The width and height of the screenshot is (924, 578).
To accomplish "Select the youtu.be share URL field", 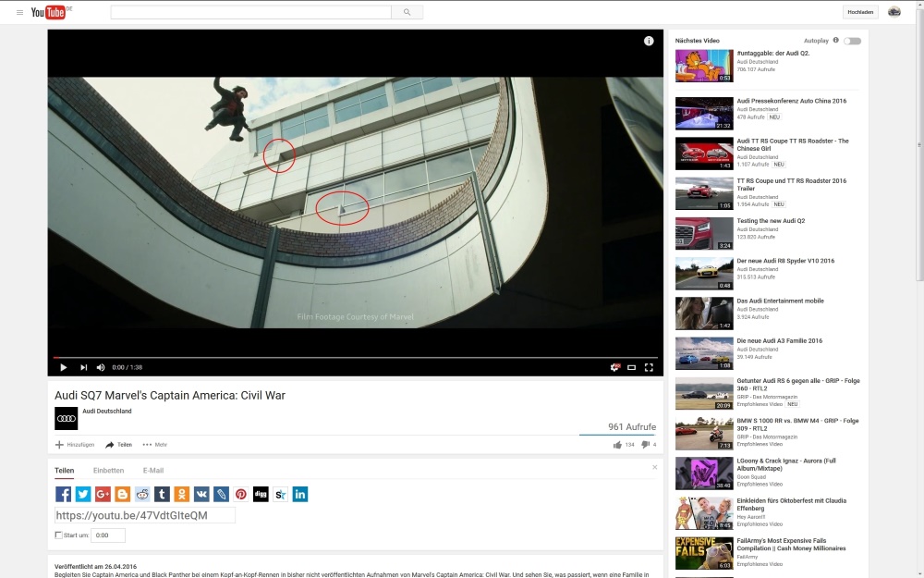I will click(145, 515).
